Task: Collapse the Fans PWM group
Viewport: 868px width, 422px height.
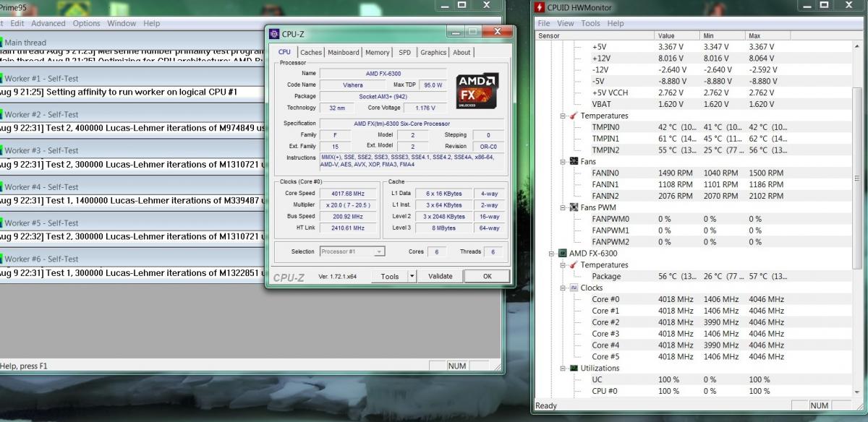Action: coord(563,207)
